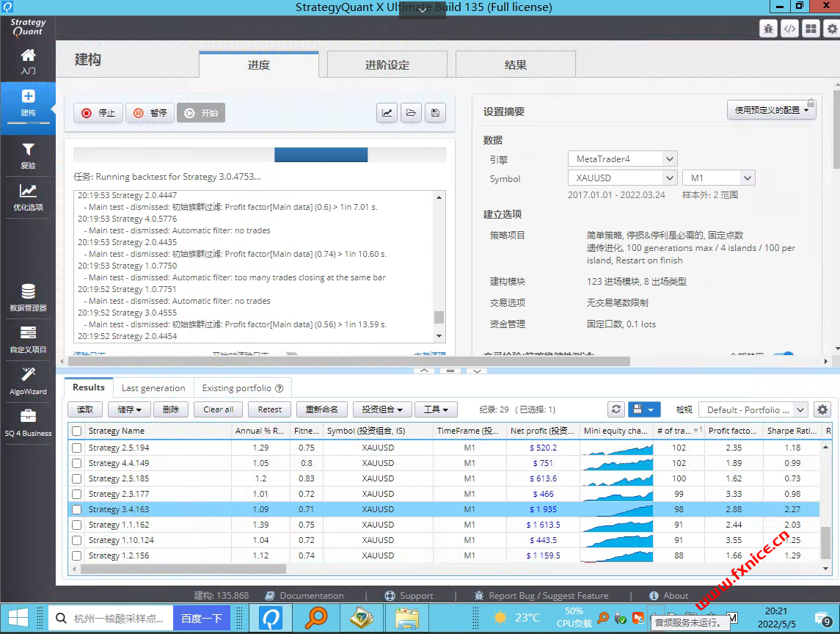Click the results table horizontal scrollbar
The height and width of the screenshot is (634, 840).
[x=183, y=569]
